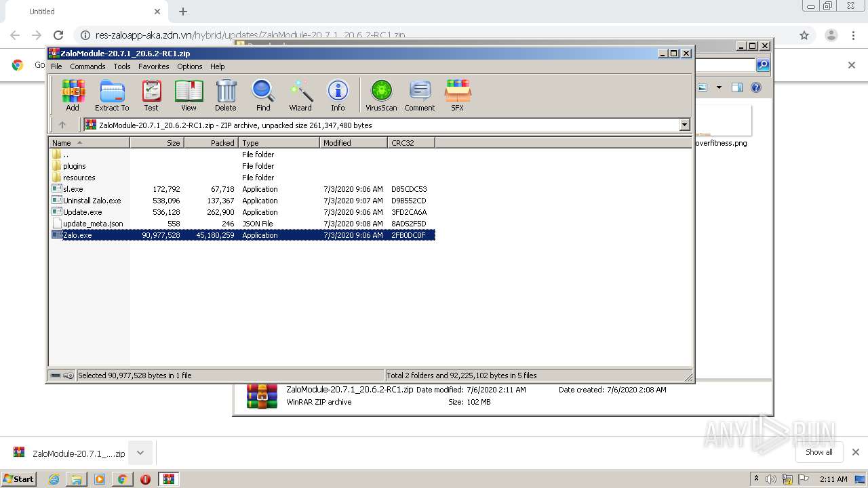The image size is (868, 488).
Task: Open the Chrome profile avatar icon
Action: click(x=831, y=35)
